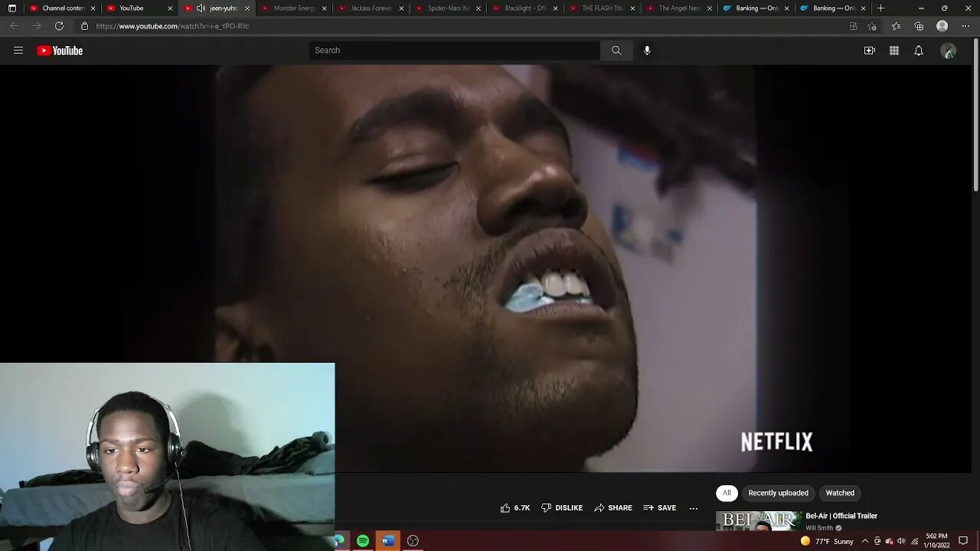Open the Will Smith channel link
980x551 pixels.
pyautogui.click(x=819, y=527)
